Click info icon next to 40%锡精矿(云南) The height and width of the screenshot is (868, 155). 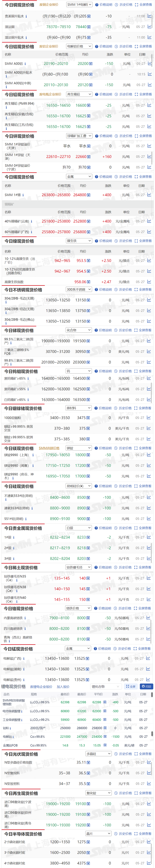(x=31, y=221)
